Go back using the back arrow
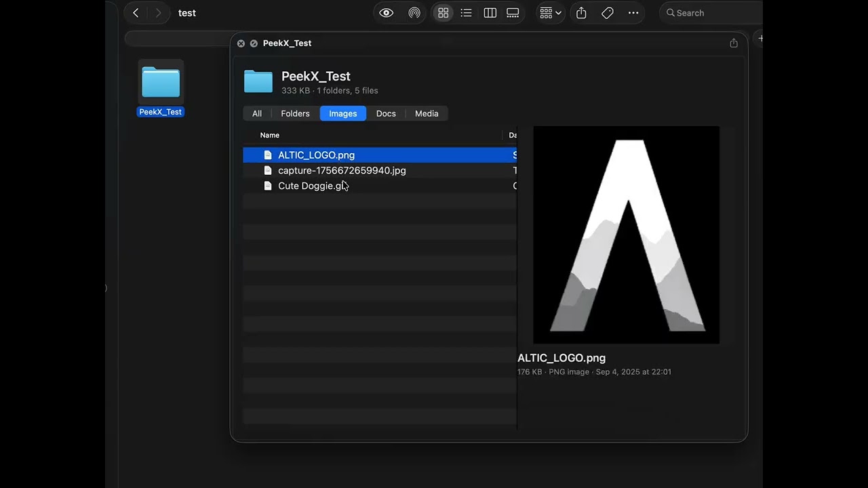The height and width of the screenshot is (488, 868). (136, 13)
